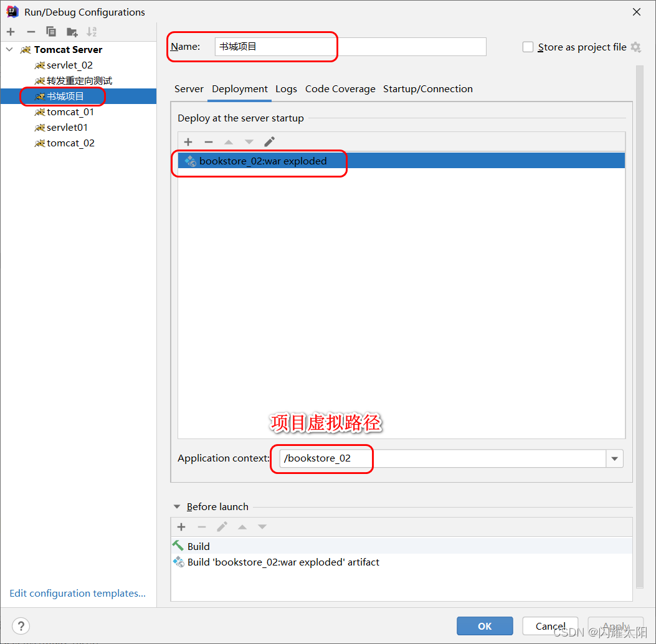Select Build 'bookstore_02:war exploded' artifact row
This screenshot has height=644, width=656.
(x=401, y=562)
